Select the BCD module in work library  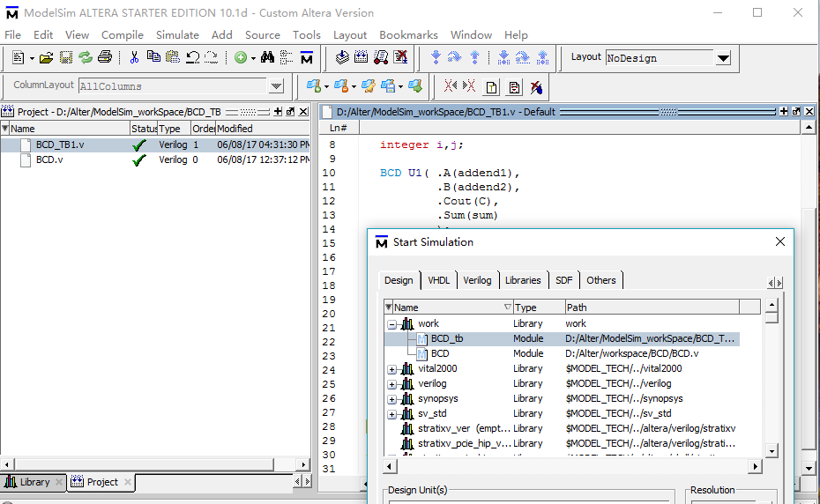coord(562,354)
